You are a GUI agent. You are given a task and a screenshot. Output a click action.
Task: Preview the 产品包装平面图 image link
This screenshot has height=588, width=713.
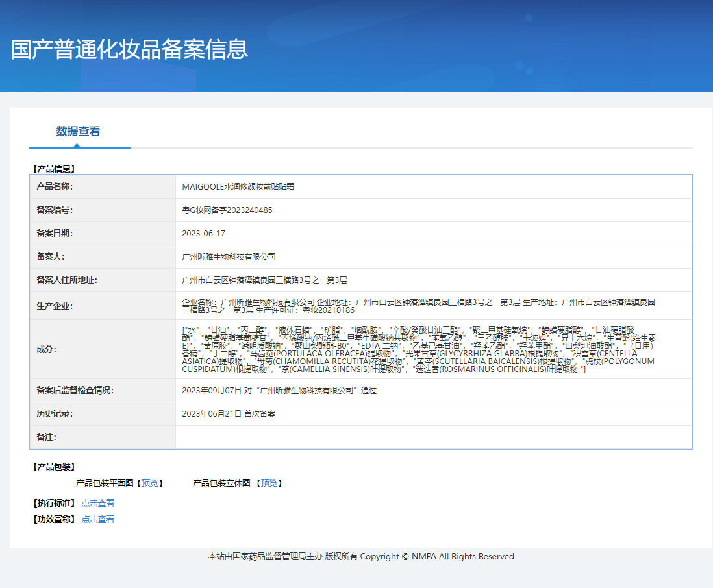[x=149, y=483]
